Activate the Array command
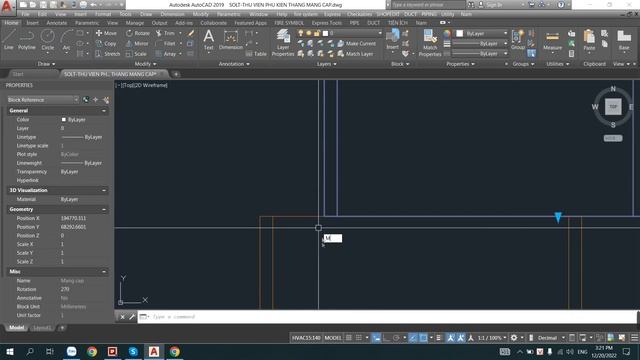The height and width of the screenshot is (360, 640). (x=166, y=53)
